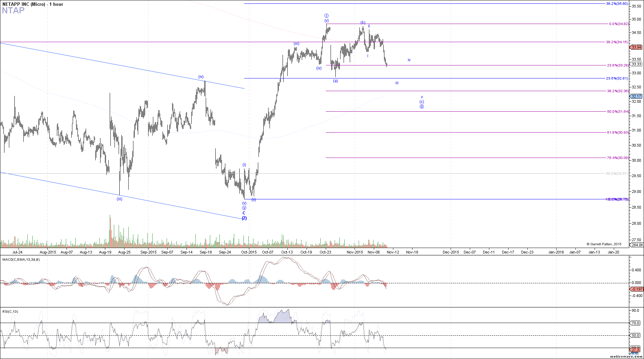Click the 264.0K volume tag
The height and width of the screenshot is (359, 644).
(637, 245)
